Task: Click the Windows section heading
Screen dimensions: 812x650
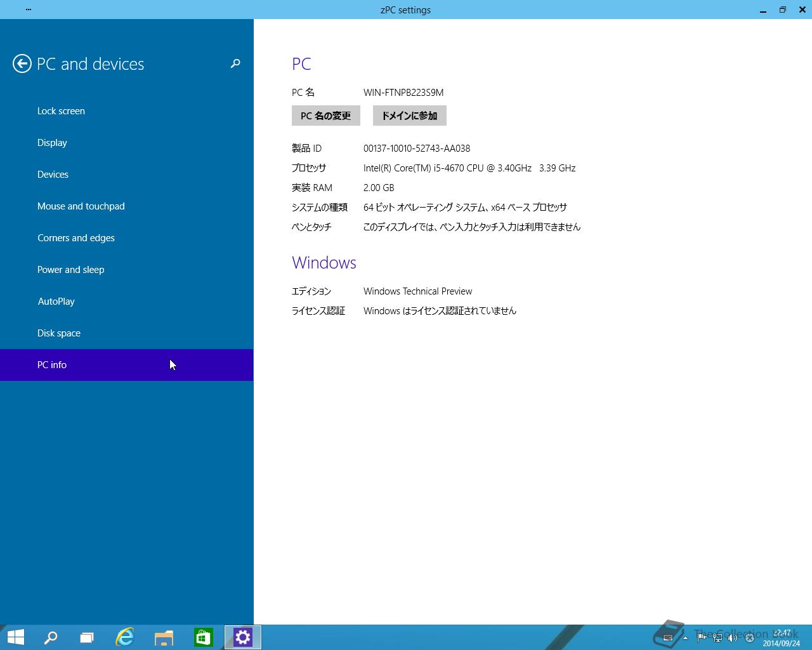Action: [324, 263]
